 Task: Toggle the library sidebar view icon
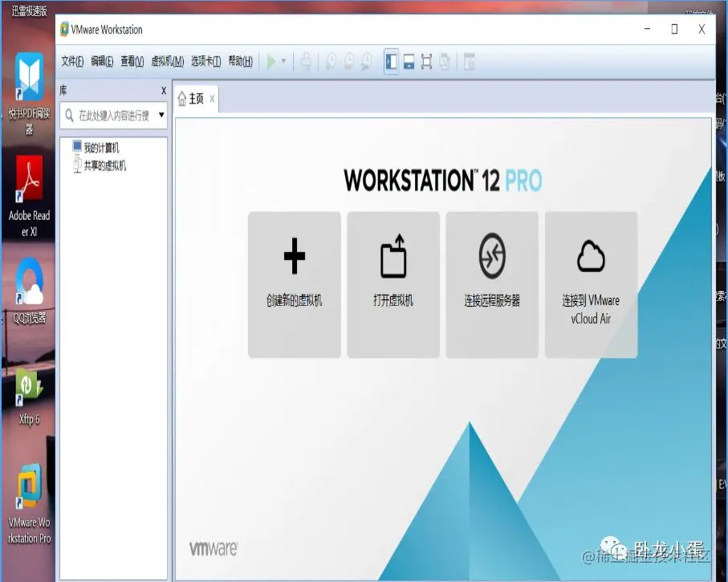[x=392, y=61]
